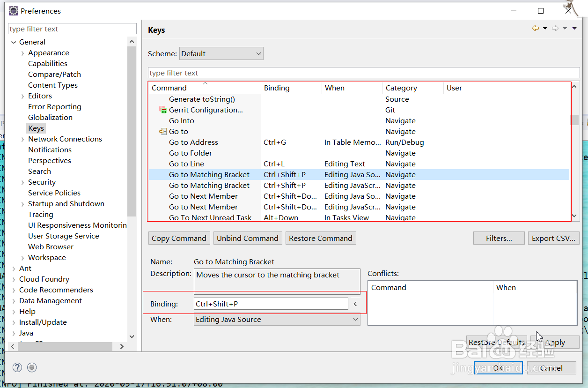The width and height of the screenshot is (588, 388).
Task: Click the Go to command arrow icon
Action: pyautogui.click(x=163, y=132)
